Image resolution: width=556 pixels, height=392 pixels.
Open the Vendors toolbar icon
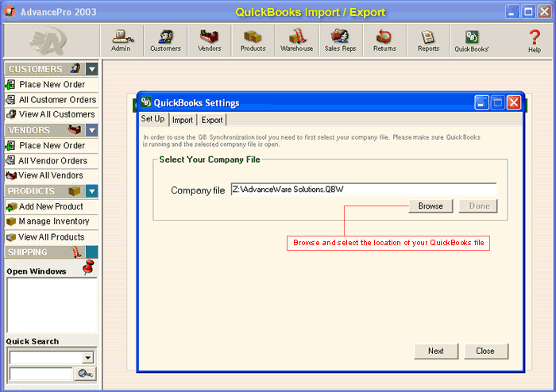[209, 40]
